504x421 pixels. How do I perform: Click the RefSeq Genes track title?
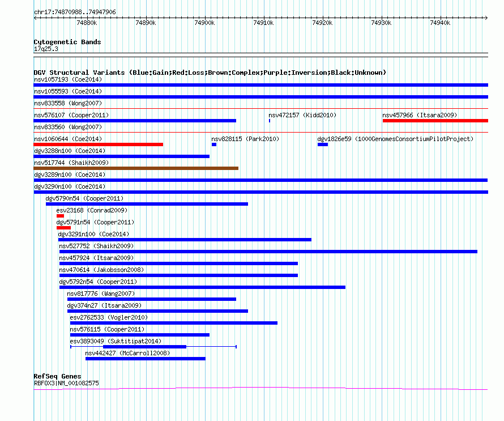click(x=58, y=376)
